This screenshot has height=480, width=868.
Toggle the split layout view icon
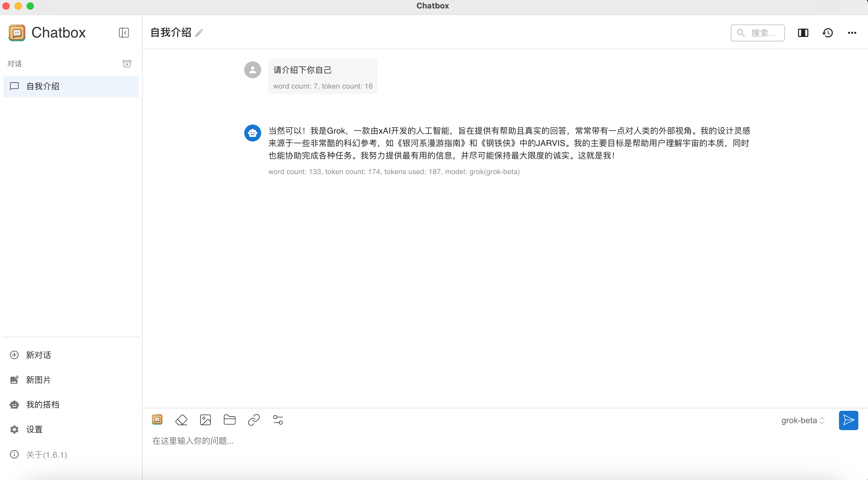click(x=803, y=33)
